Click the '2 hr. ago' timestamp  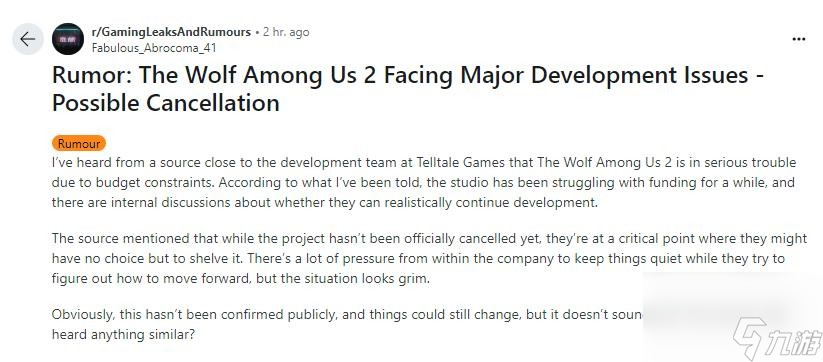(286, 32)
